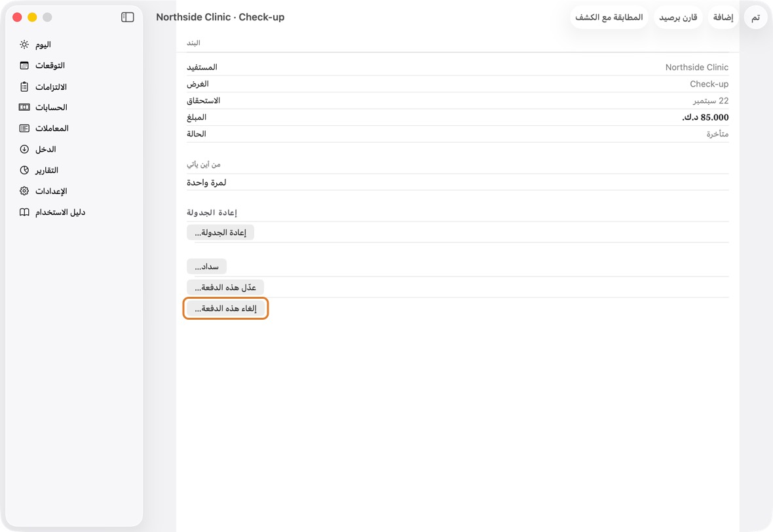Click the متأخرة status value
773x532 pixels.
(717, 134)
